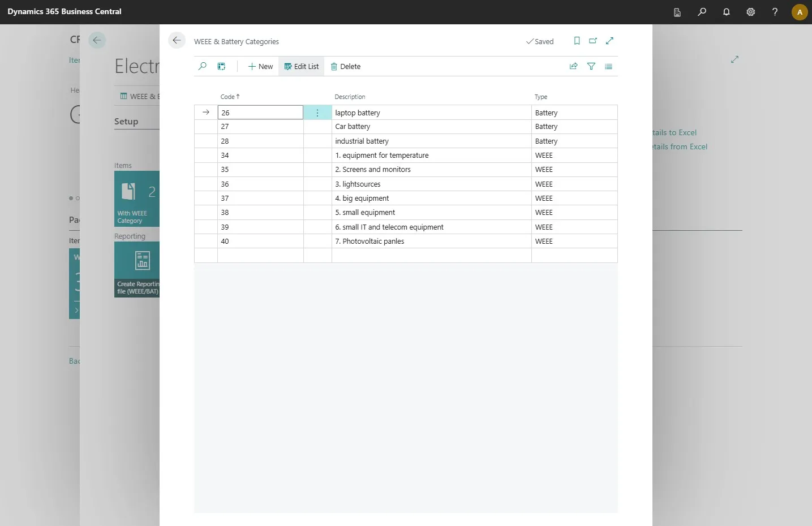Create a New category entry
812x526 pixels.
pos(260,66)
